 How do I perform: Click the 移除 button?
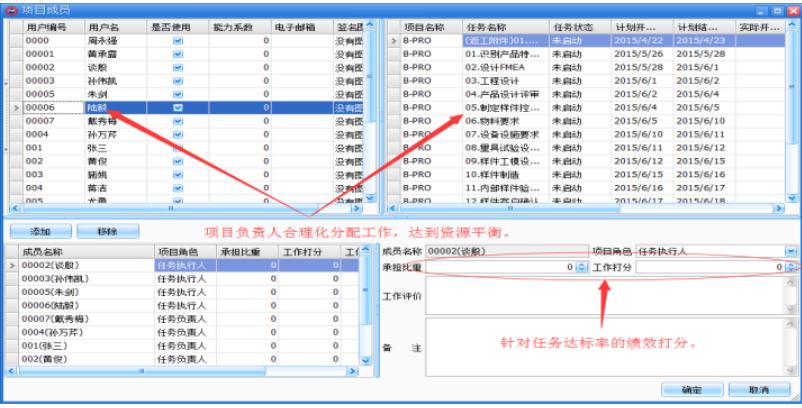pyautogui.click(x=107, y=231)
